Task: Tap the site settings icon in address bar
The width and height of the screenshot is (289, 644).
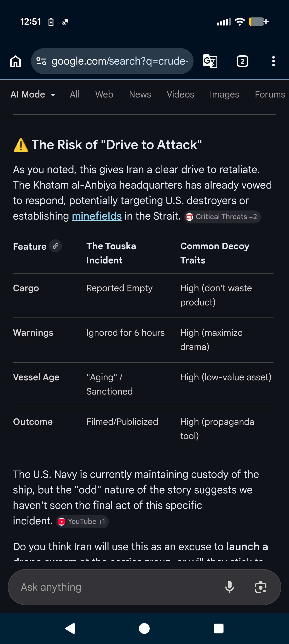Action: (41, 61)
